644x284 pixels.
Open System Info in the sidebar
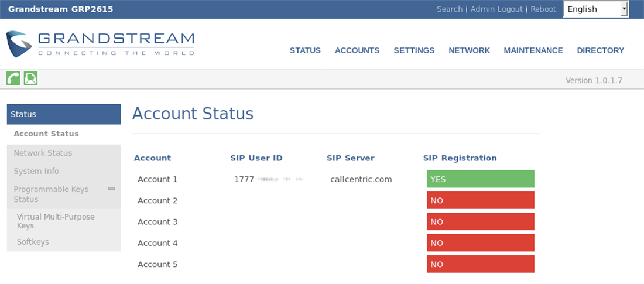pyautogui.click(x=36, y=171)
